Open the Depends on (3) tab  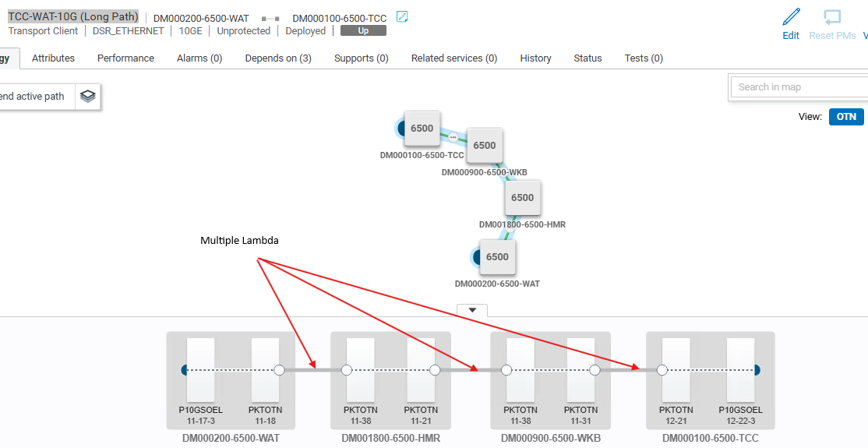click(278, 58)
